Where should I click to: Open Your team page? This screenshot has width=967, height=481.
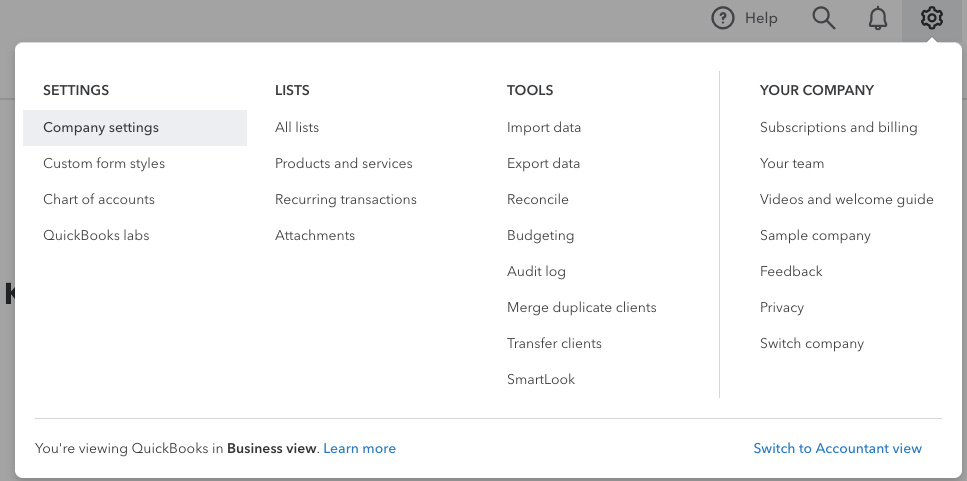pos(791,163)
